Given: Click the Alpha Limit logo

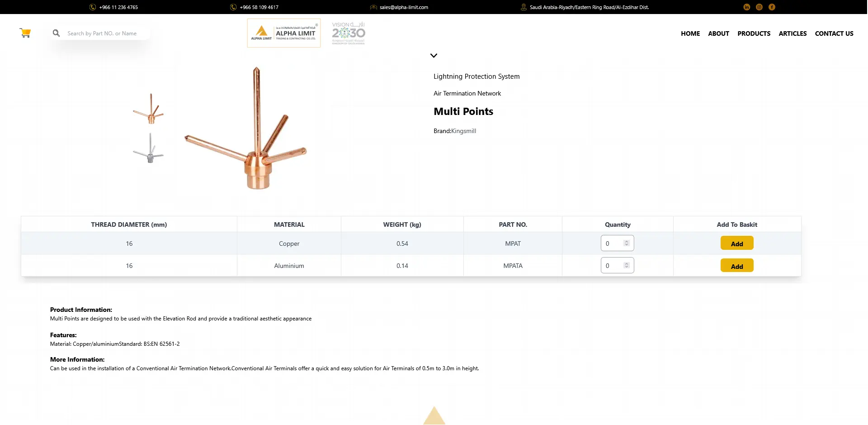Looking at the screenshot, I should pos(284,33).
